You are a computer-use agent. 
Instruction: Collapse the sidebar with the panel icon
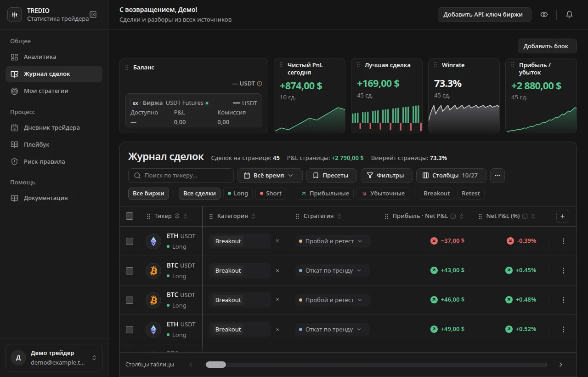coord(93,15)
